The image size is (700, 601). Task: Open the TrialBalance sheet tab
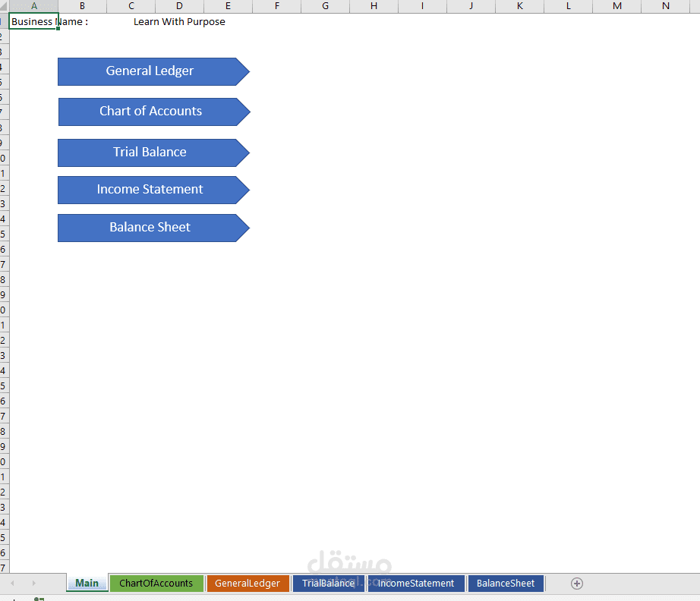click(x=328, y=583)
